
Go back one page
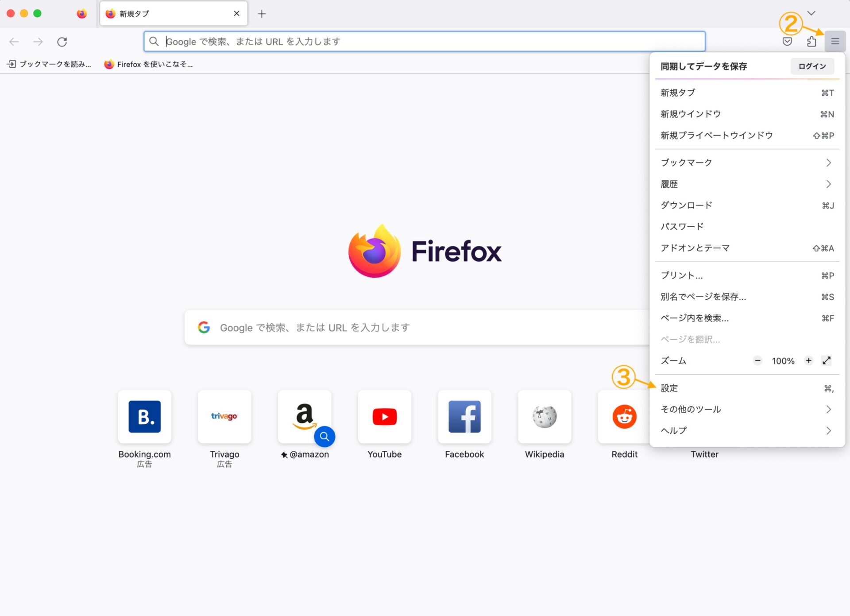(14, 42)
